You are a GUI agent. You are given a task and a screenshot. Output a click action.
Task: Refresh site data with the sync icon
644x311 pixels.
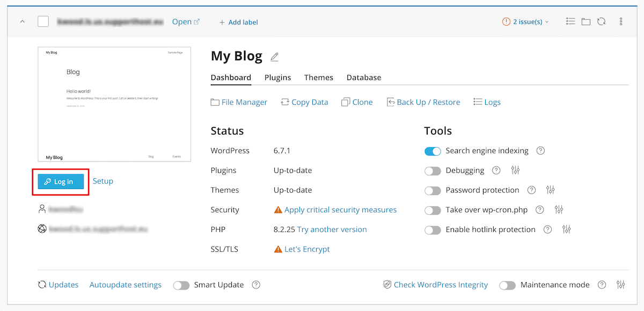pyautogui.click(x=601, y=21)
